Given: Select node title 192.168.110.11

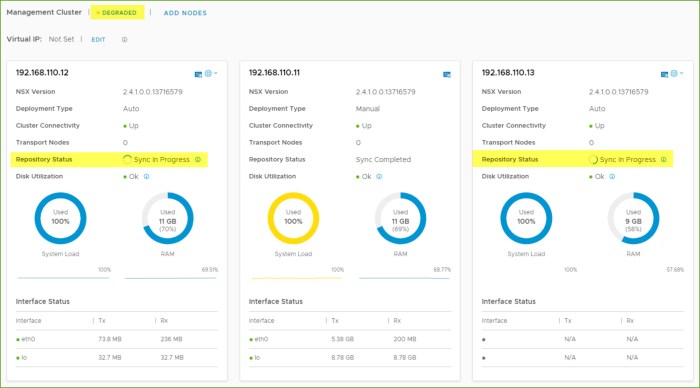Looking at the screenshot, I should [274, 73].
